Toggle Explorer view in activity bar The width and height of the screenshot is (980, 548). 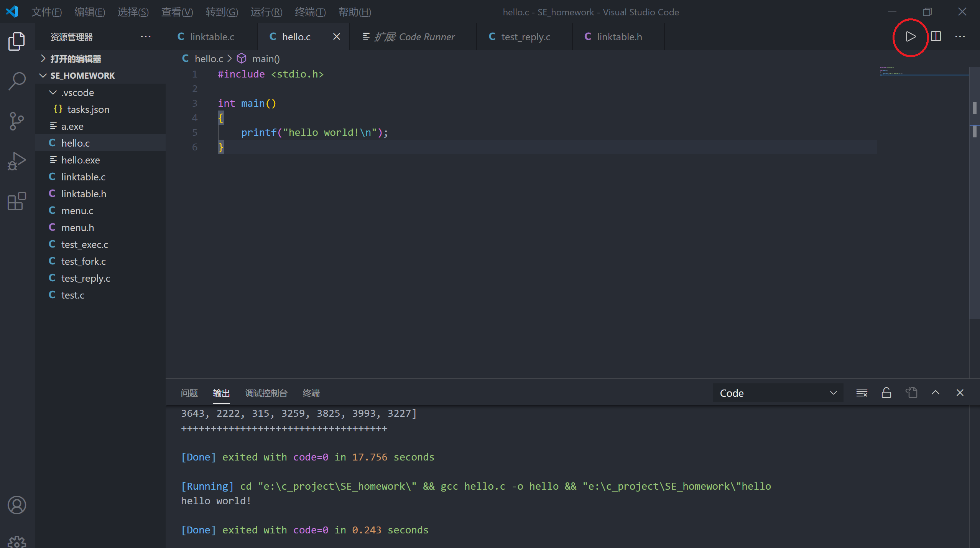click(x=17, y=41)
